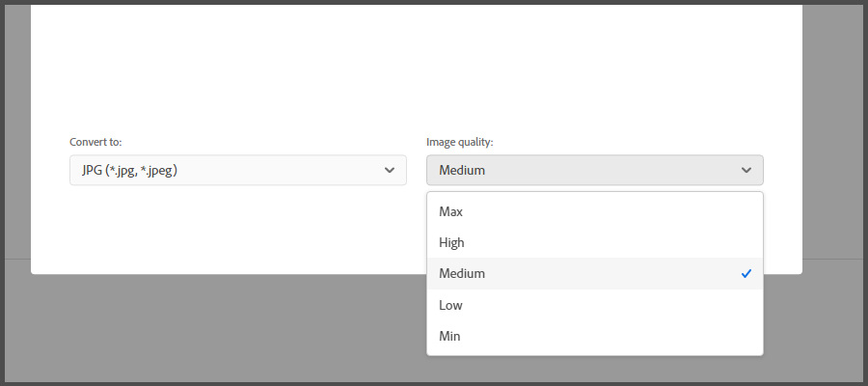Choose Max image quality option
Screen dimensions: 868x386
point(594,211)
